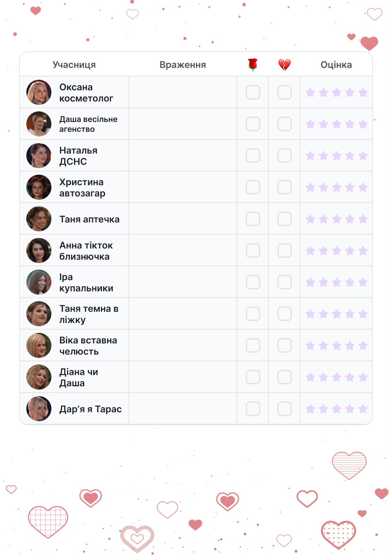This screenshot has width=392, height=555.
Task: Check the broken heart box for Даша весільне агенство
Action: (x=284, y=124)
